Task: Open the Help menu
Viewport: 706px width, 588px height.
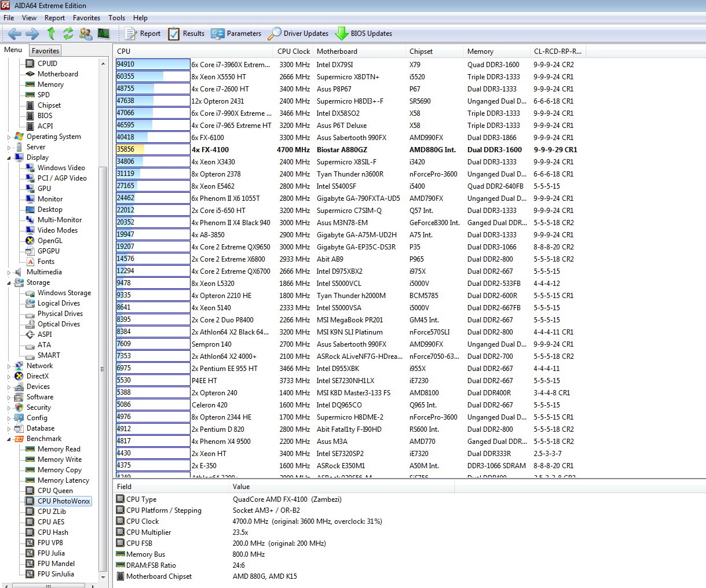Action: pyautogui.click(x=140, y=18)
